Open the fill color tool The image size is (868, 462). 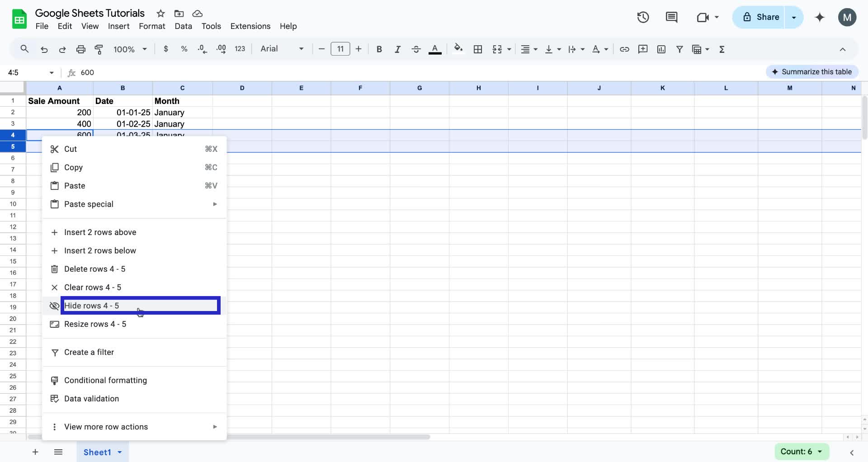pyautogui.click(x=458, y=49)
